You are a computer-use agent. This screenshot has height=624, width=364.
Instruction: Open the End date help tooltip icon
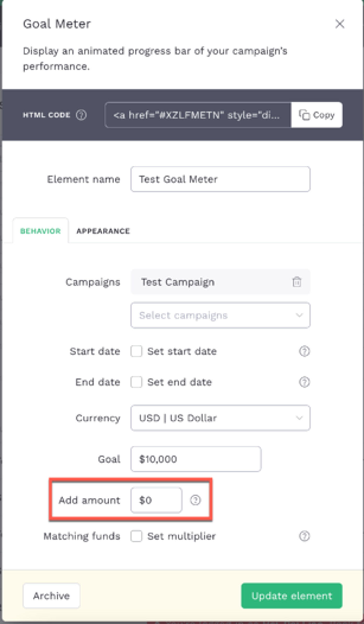(x=304, y=382)
